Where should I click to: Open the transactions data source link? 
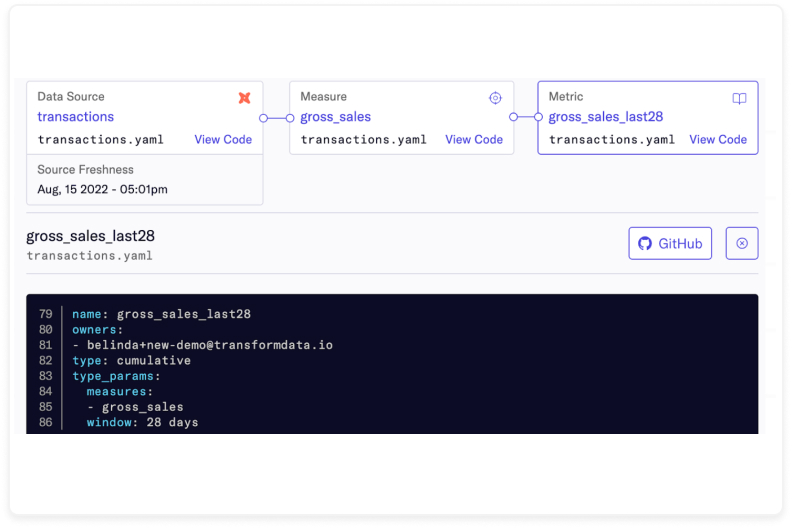point(76,117)
